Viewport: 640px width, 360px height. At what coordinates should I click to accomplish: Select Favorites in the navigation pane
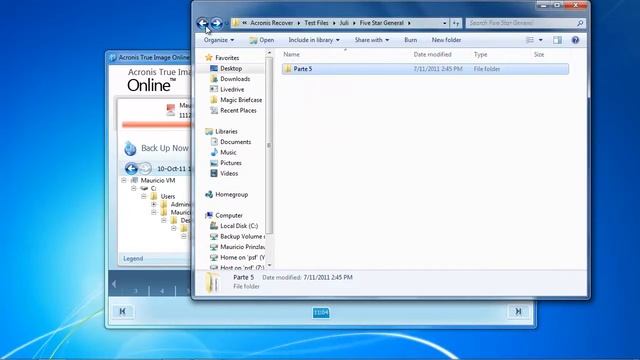tap(227, 58)
